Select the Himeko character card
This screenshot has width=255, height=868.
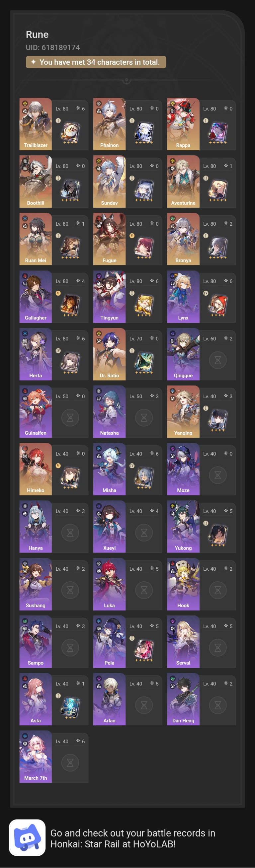coord(54,469)
